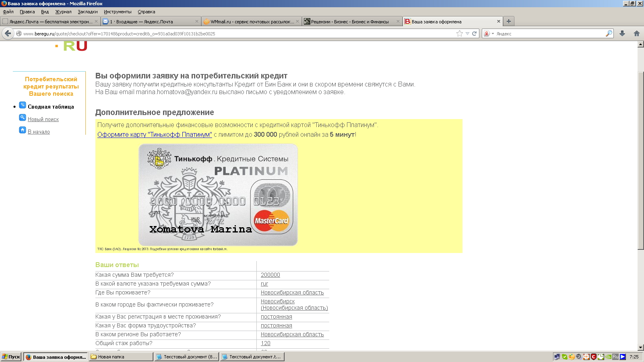644x362 pixels.
Task: Click the 200000 amount answer link
Action: pyautogui.click(x=270, y=275)
